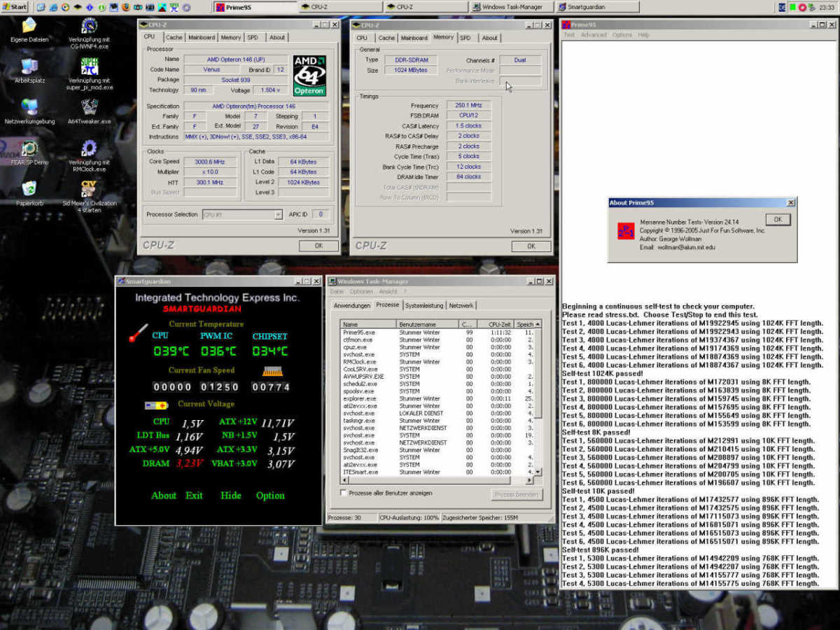Click the fan icon beside Current Fan Speed
The height and width of the screenshot is (630, 840).
click(x=272, y=371)
